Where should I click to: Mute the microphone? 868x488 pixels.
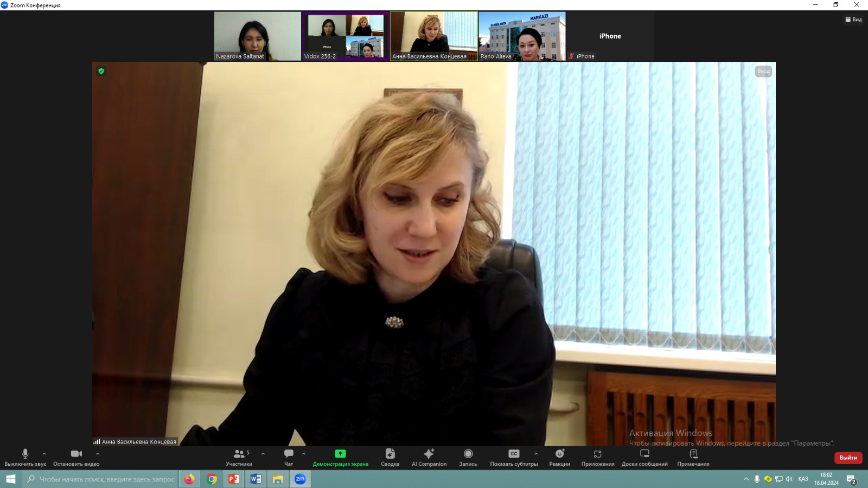[25, 454]
